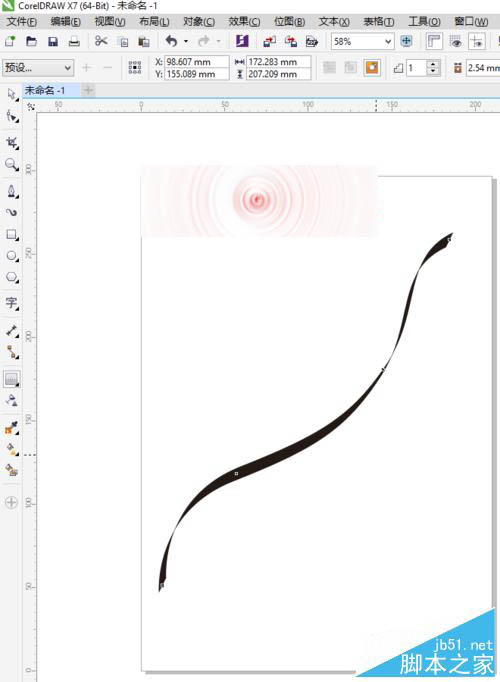The width and height of the screenshot is (500, 682).
Task: Expand the 58% zoom level dropdown
Action: [388, 42]
